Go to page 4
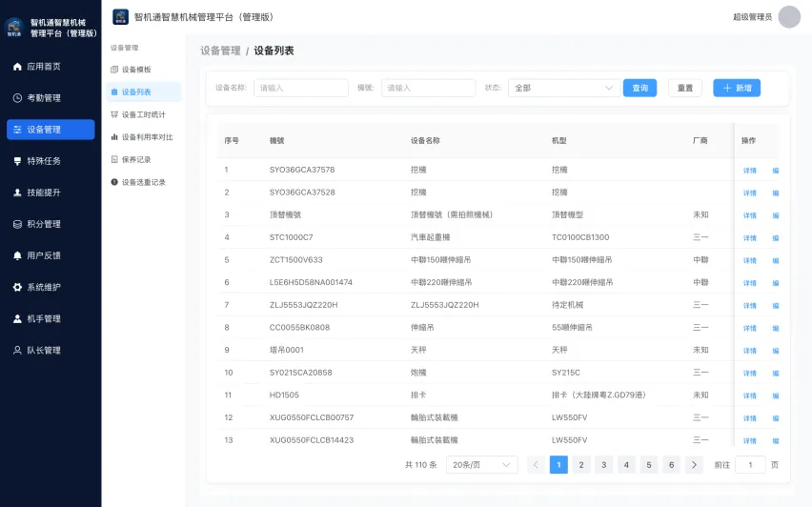Image resolution: width=812 pixels, height=507 pixels. 626,465
